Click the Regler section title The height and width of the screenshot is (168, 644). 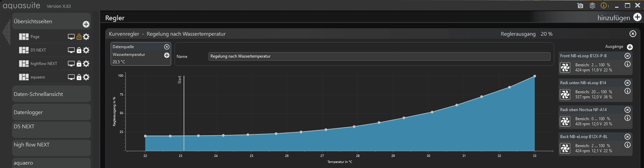(x=115, y=18)
